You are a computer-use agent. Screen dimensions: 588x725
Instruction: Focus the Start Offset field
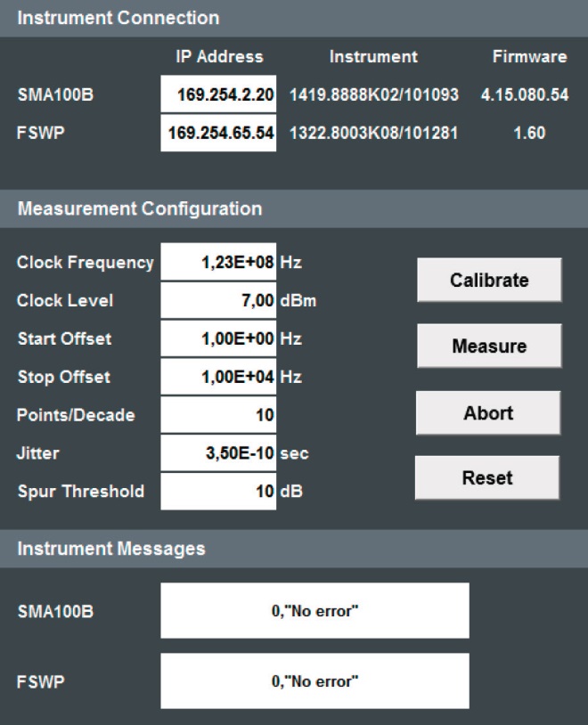(218, 339)
